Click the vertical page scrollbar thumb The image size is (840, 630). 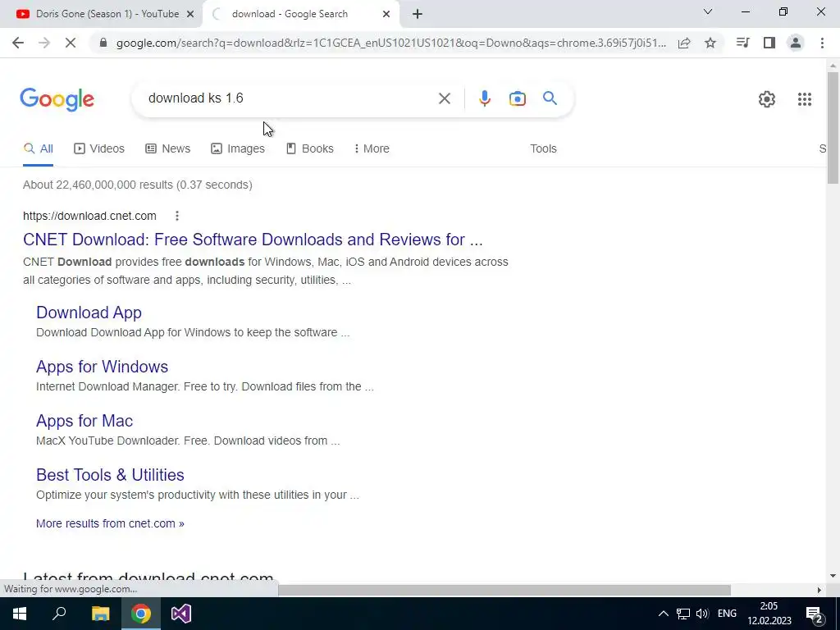tap(833, 127)
